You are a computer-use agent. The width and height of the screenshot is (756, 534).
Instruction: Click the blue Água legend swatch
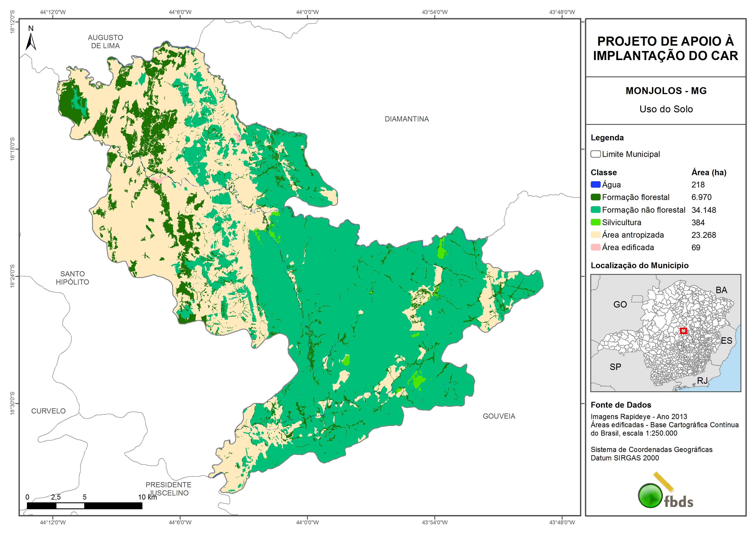click(x=595, y=185)
